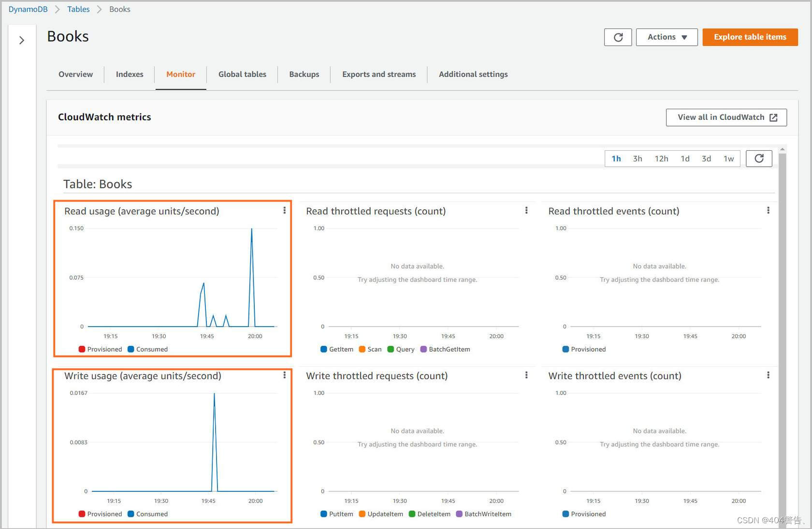Toggle Query legend swatch

tap(391, 349)
